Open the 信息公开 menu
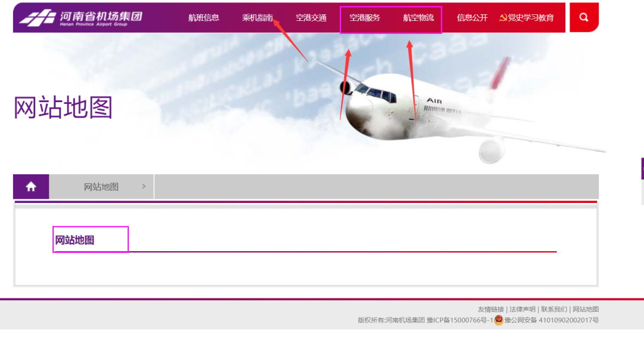 [x=472, y=18]
